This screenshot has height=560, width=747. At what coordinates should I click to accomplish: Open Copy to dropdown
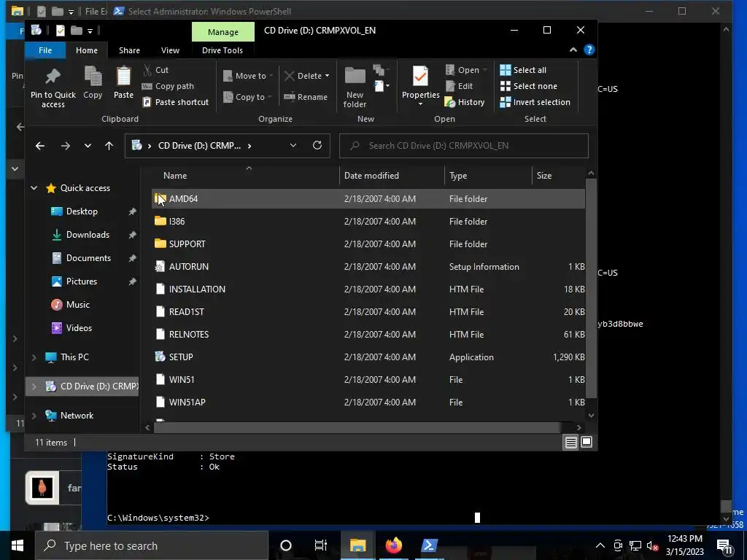(248, 97)
